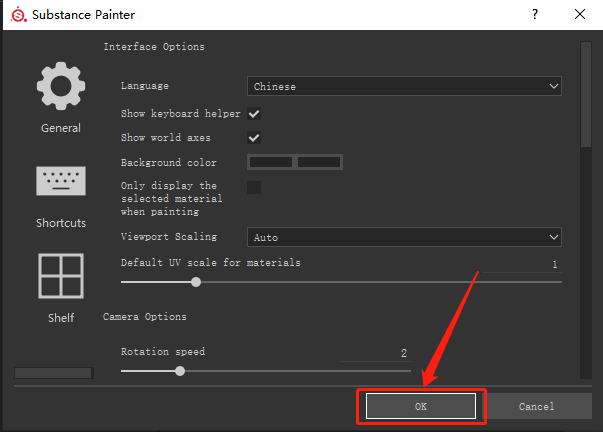Click the OK button

pos(421,406)
